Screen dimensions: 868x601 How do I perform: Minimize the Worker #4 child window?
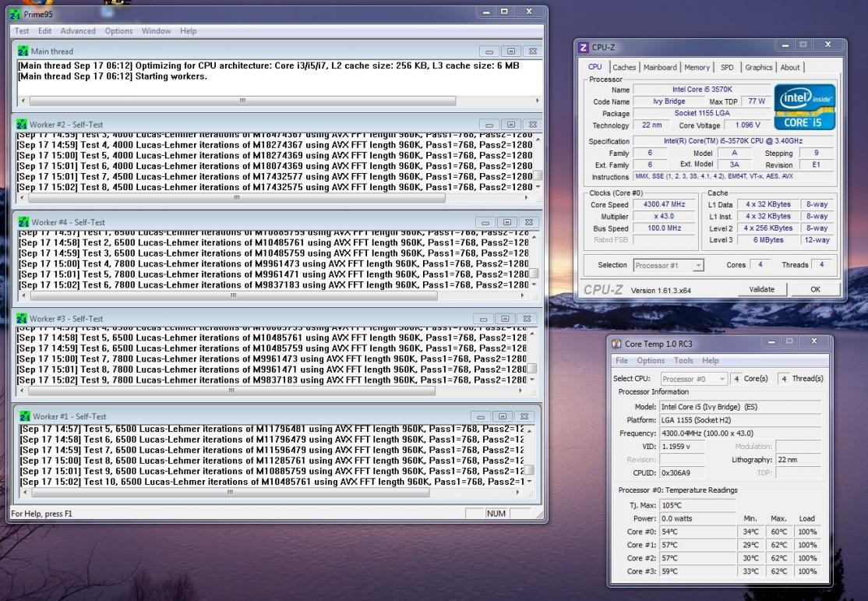(x=485, y=222)
